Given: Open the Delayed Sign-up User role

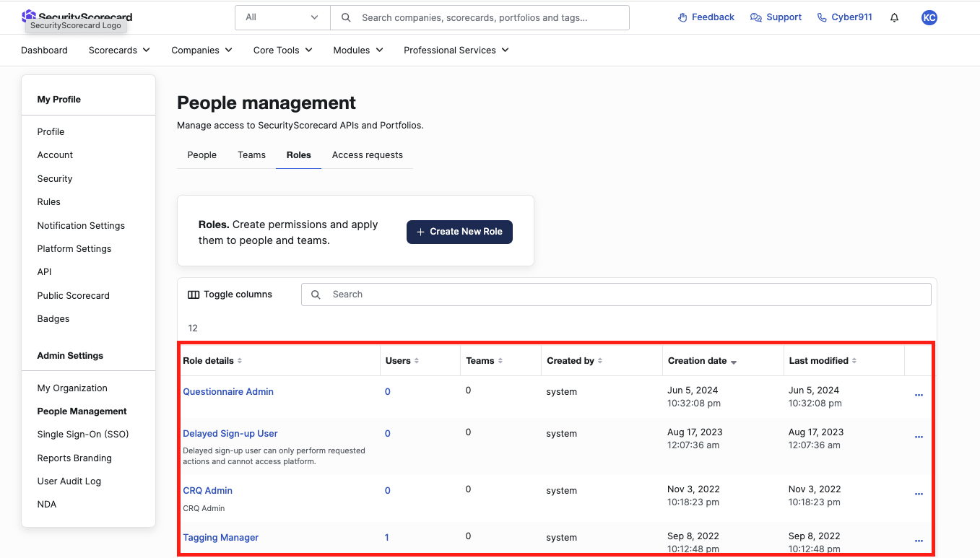Looking at the screenshot, I should tap(230, 434).
